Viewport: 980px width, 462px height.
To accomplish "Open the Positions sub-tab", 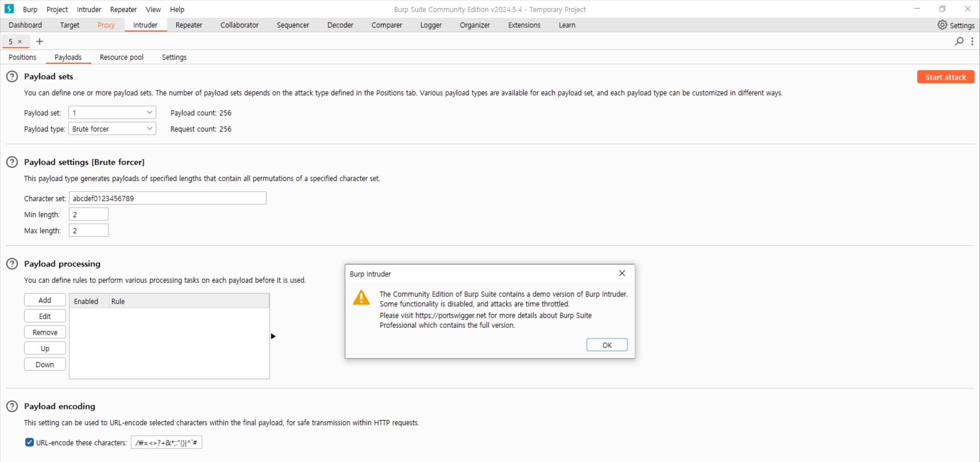I will 22,57.
